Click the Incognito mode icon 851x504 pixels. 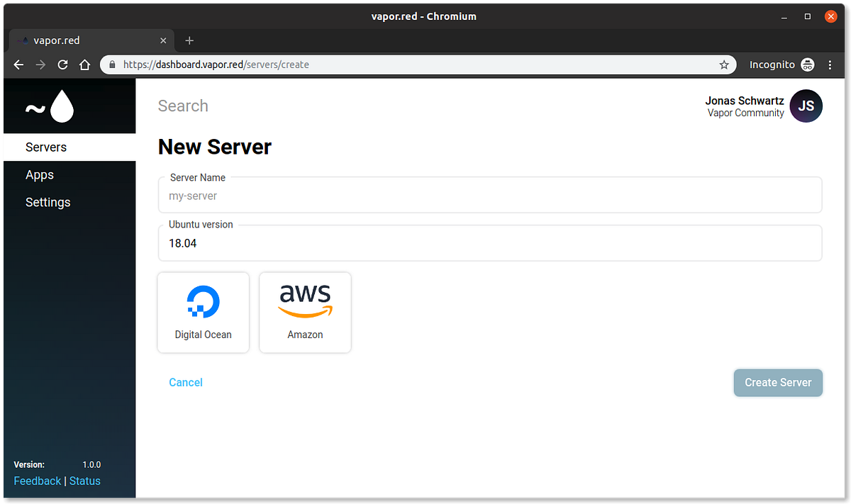click(808, 65)
